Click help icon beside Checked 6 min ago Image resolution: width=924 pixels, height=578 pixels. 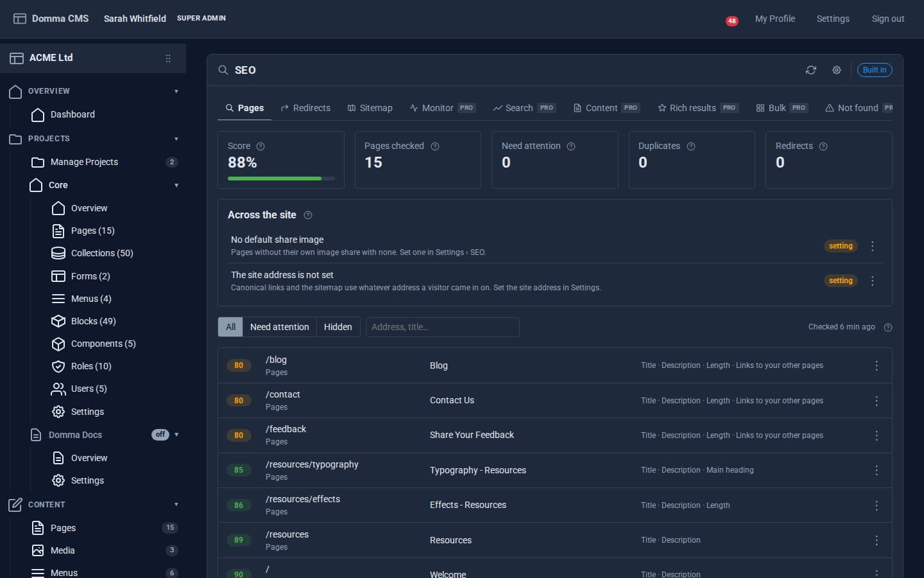[888, 328]
